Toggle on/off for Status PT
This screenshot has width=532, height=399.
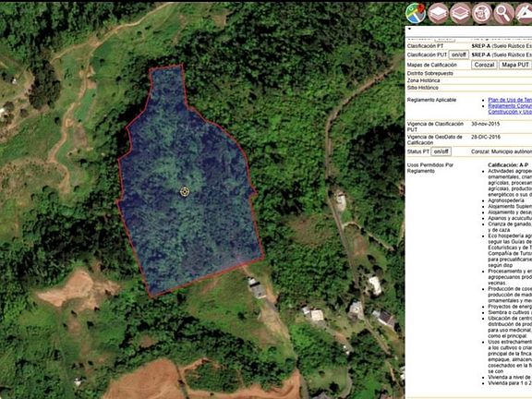point(441,151)
